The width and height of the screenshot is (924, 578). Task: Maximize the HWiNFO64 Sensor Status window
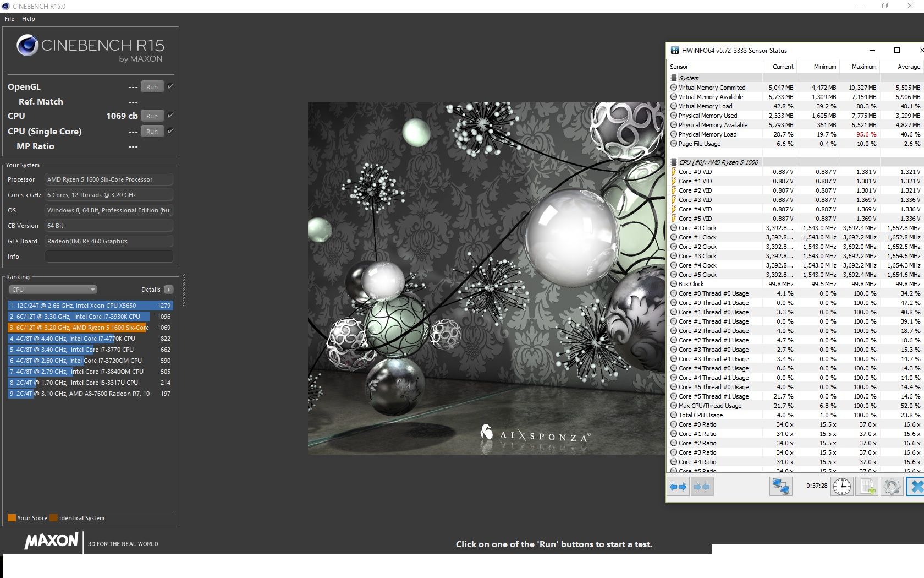[x=897, y=50]
